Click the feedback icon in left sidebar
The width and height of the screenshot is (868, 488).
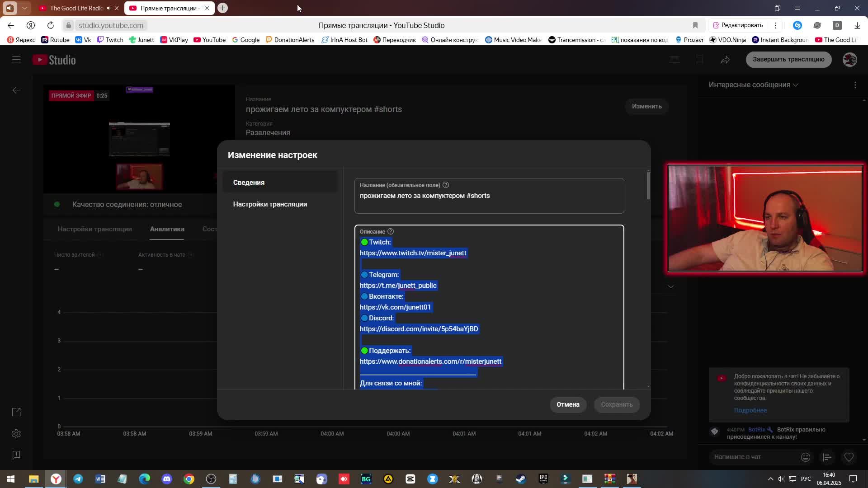tap(16, 455)
